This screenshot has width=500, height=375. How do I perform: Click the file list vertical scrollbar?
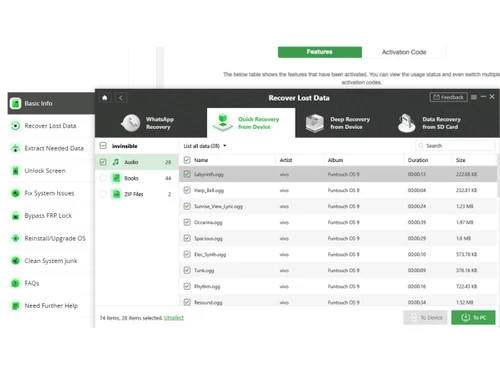498,177
